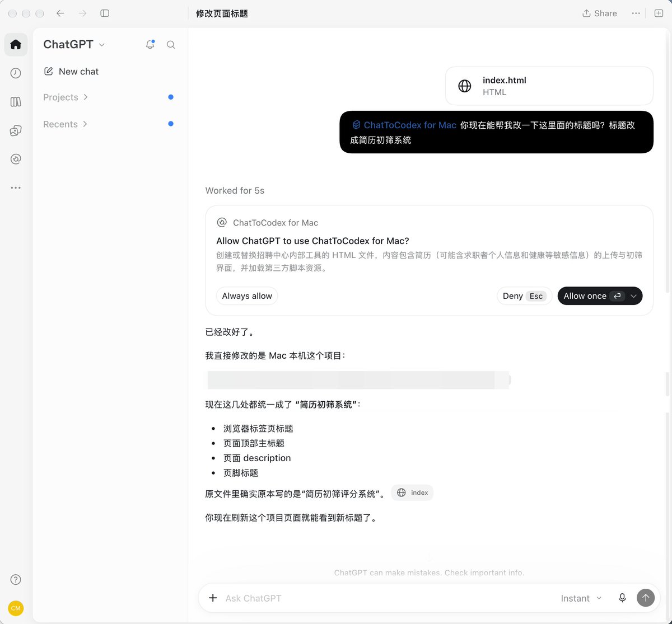
Task: Click the bullet 页面顶部主标题
Action: 254,443
